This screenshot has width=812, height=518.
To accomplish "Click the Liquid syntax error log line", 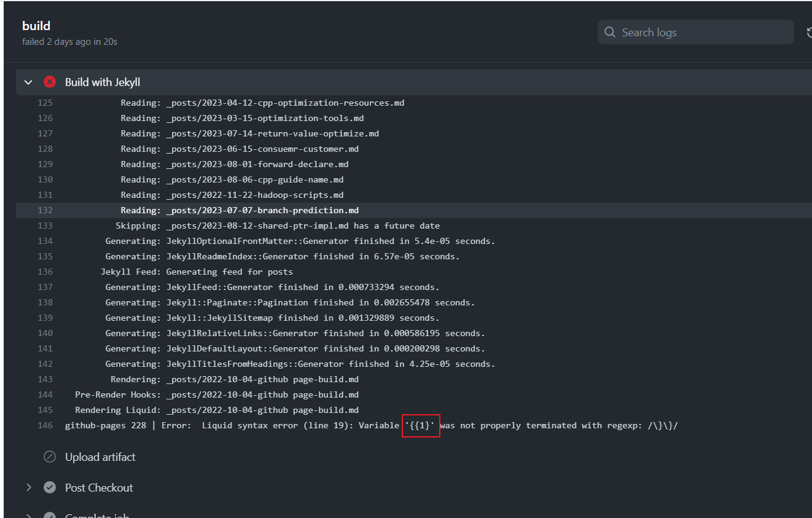I will tap(372, 425).
